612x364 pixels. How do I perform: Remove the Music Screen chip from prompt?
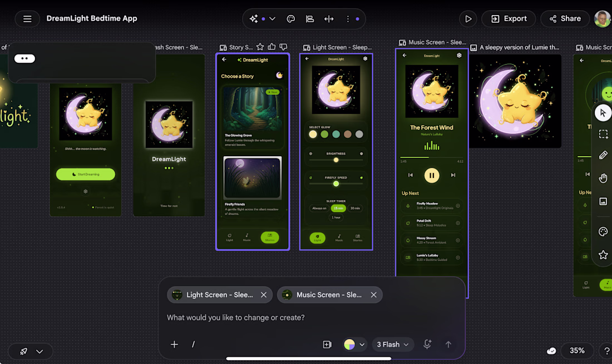tap(373, 295)
